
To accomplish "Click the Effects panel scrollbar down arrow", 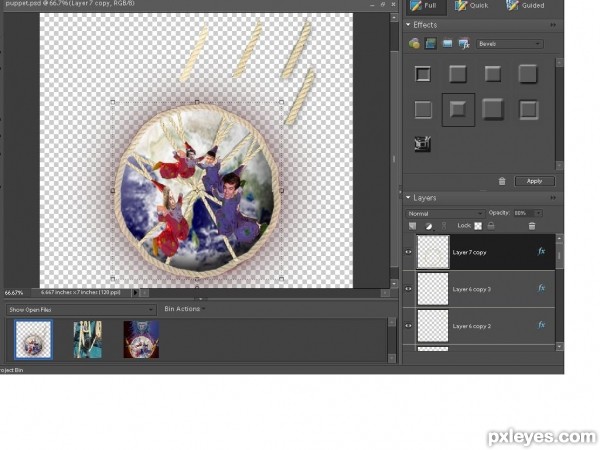I will (559, 165).
